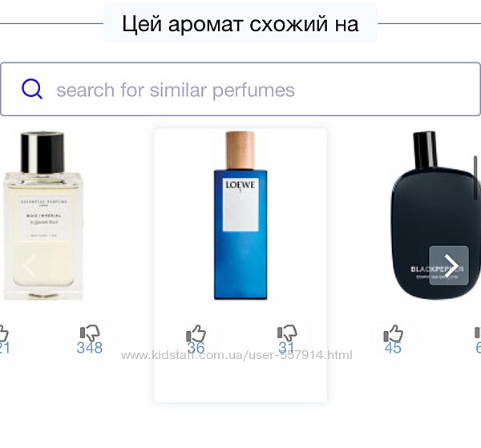The image size is (481, 448).
Task: Click the 36 like count
Action: click(196, 348)
